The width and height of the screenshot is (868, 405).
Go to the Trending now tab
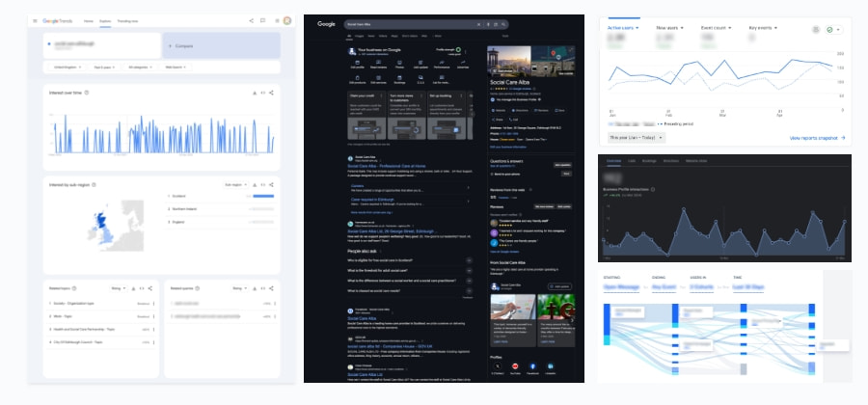[127, 21]
